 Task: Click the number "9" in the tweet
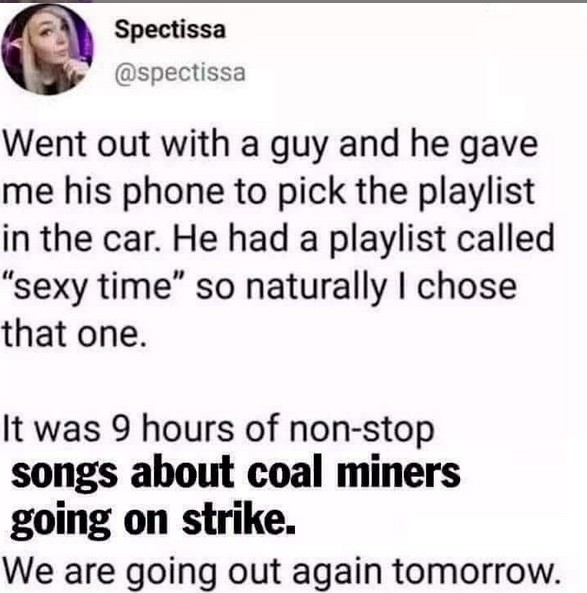coord(122,429)
